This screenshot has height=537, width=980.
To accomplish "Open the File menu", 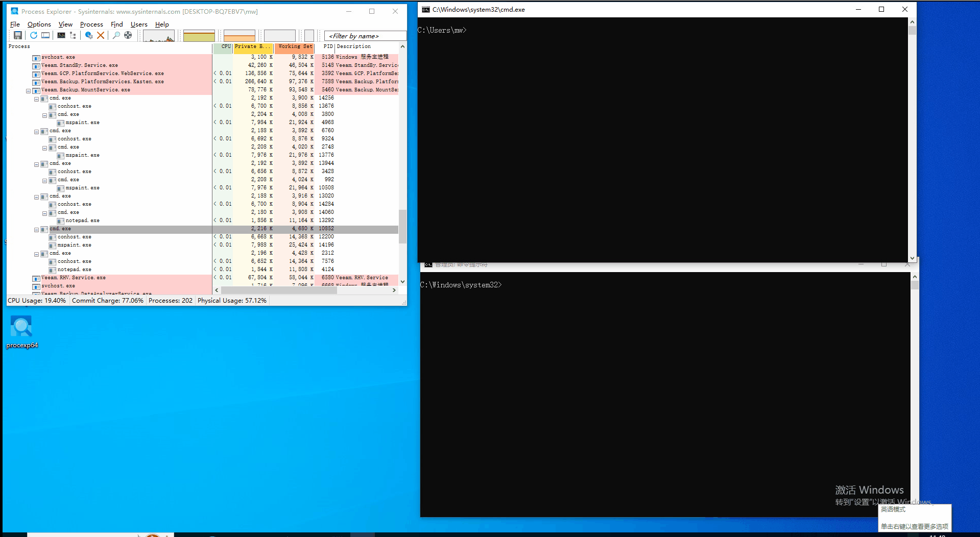I will (x=15, y=24).
